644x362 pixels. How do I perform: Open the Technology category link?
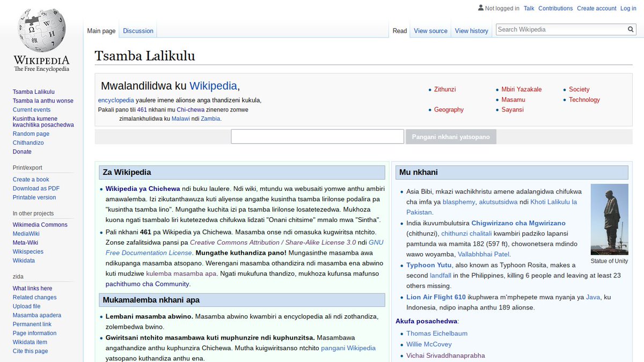[584, 100]
